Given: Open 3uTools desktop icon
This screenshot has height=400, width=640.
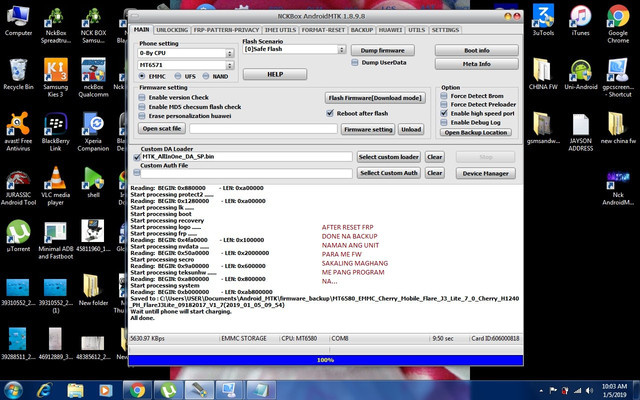Looking at the screenshot, I should point(543,20).
